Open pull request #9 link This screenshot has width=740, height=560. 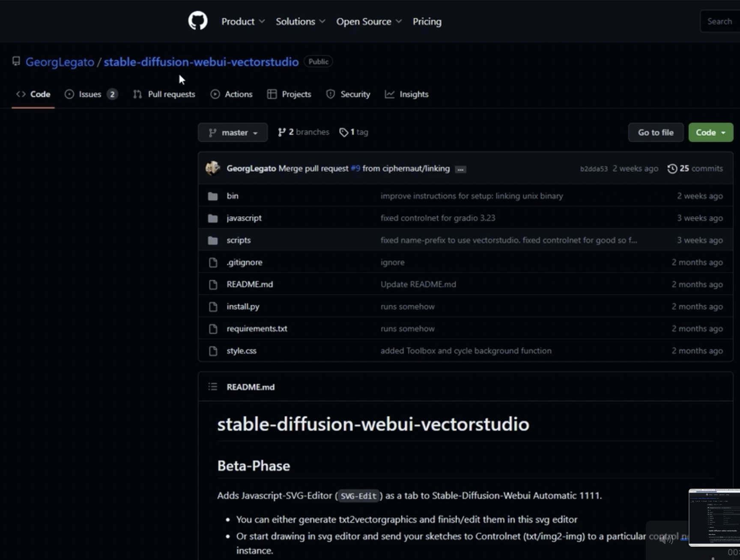(355, 168)
